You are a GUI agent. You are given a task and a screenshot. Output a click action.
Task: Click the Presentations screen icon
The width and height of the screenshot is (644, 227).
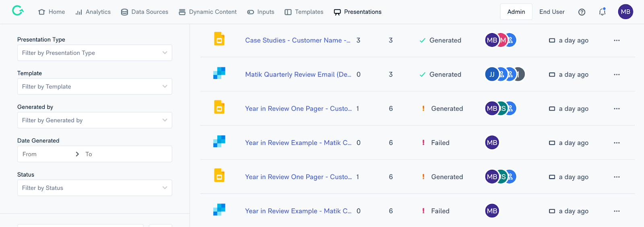[x=337, y=12]
